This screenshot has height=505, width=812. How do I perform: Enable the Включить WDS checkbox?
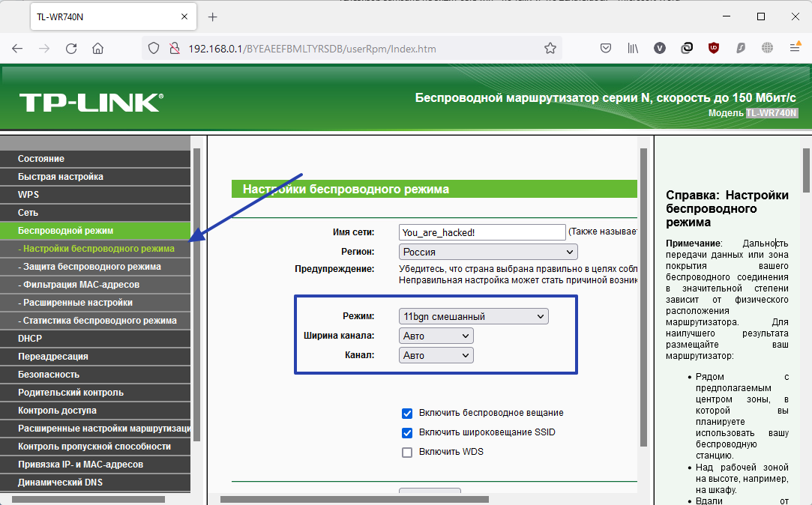[407, 453]
